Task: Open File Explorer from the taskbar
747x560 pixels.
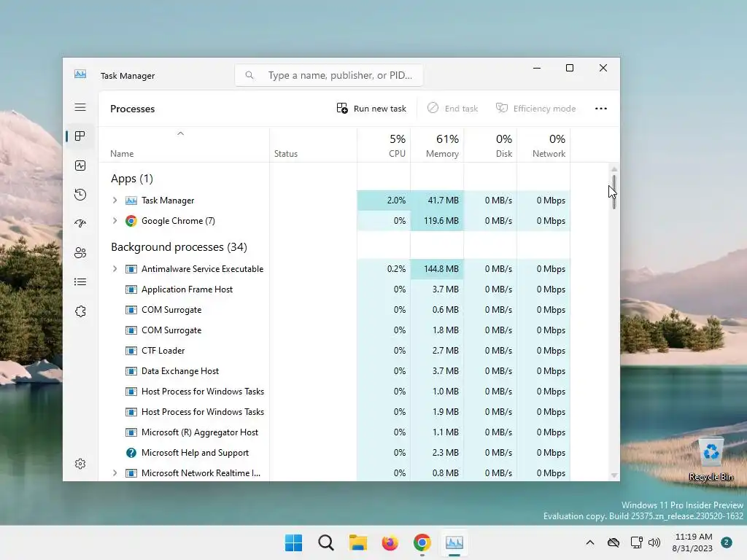Action: coord(357,542)
